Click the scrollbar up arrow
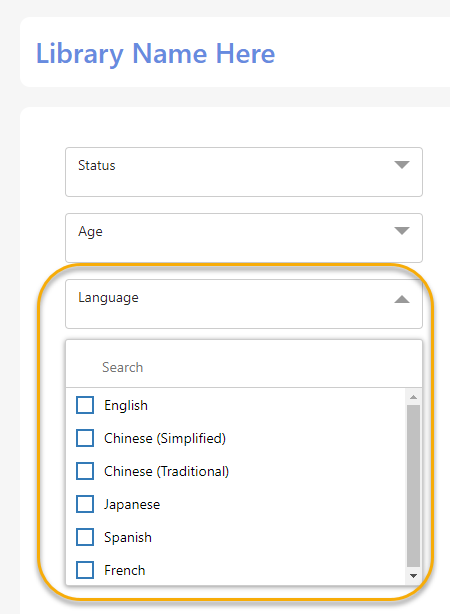The height and width of the screenshot is (614, 450). tap(413, 397)
